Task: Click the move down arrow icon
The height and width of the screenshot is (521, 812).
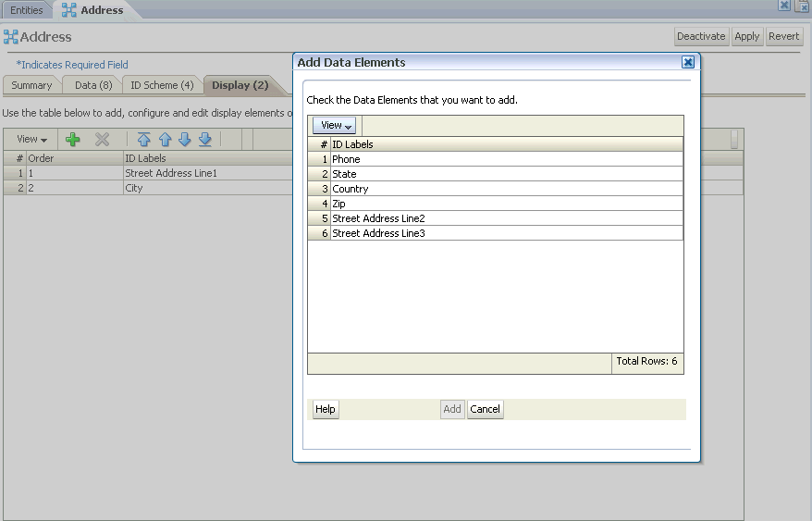Action: coord(185,139)
